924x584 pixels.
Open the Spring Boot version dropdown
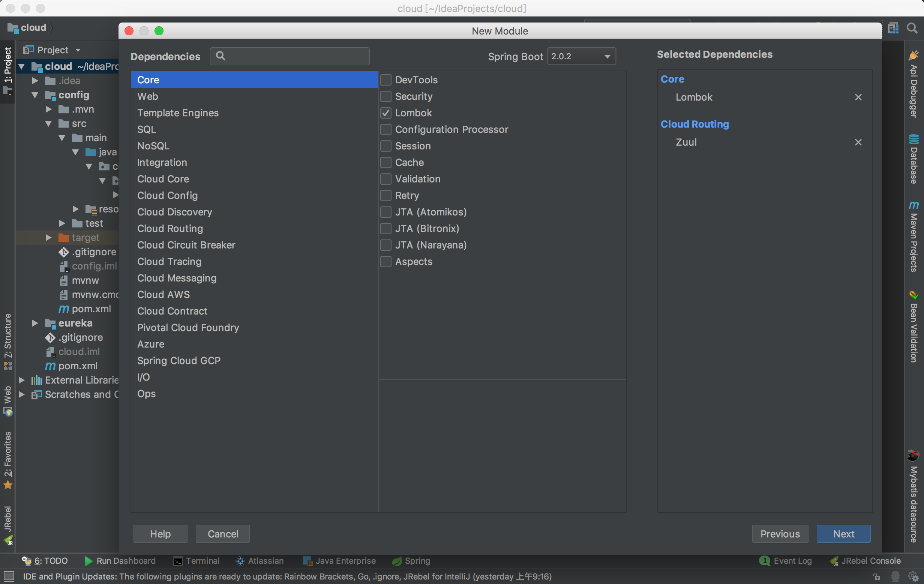point(581,56)
